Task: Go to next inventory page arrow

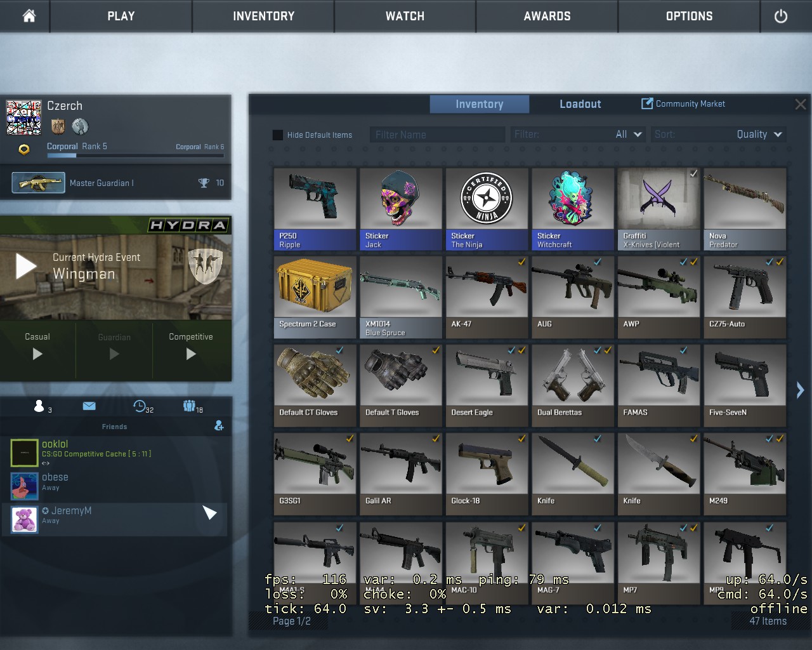Action: pos(800,390)
